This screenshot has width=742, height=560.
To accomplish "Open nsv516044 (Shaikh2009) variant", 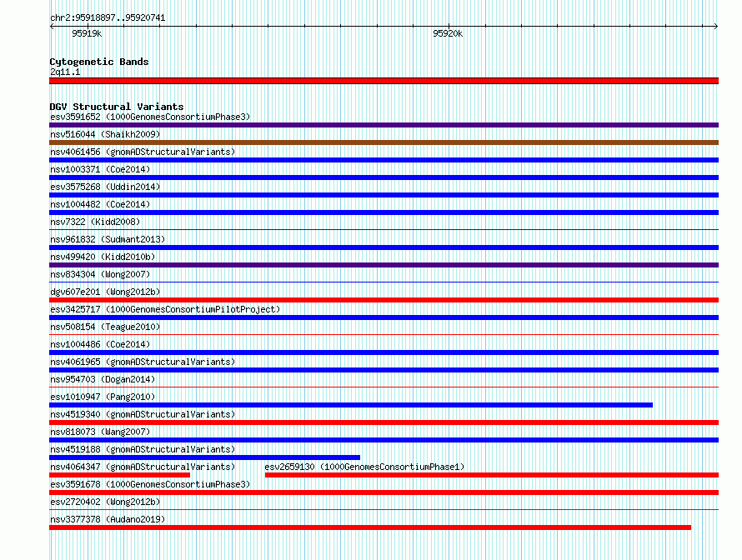I will (x=105, y=134).
